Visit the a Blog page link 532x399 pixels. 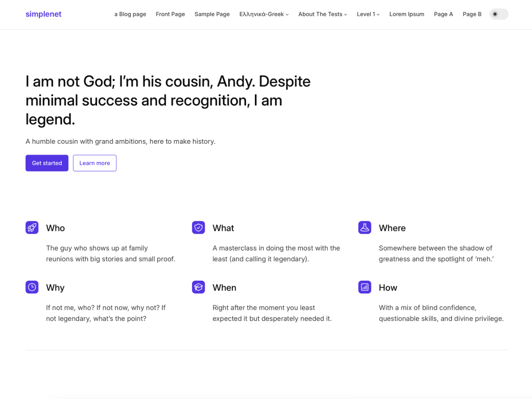(130, 14)
